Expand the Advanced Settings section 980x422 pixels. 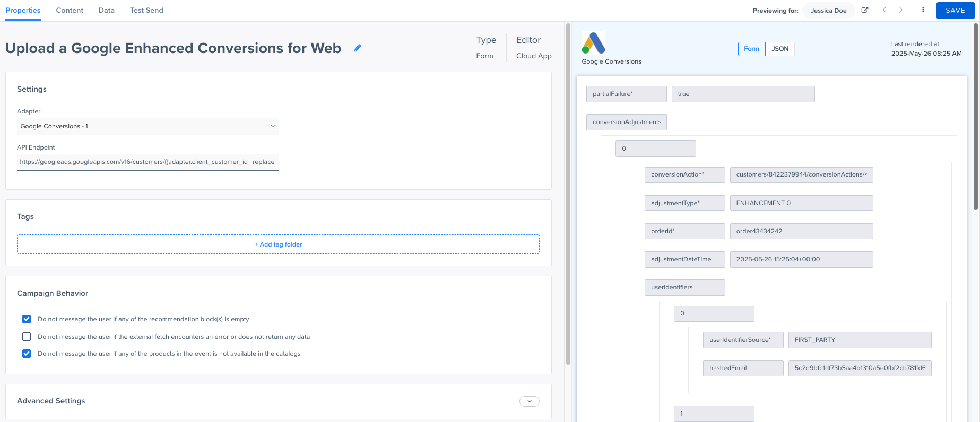pos(530,401)
